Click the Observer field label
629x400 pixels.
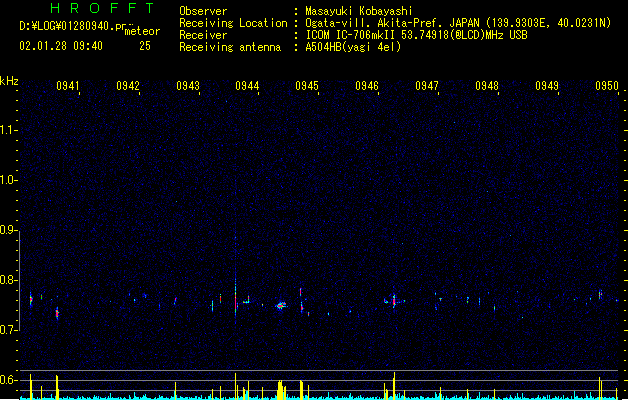click(x=203, y=11)
